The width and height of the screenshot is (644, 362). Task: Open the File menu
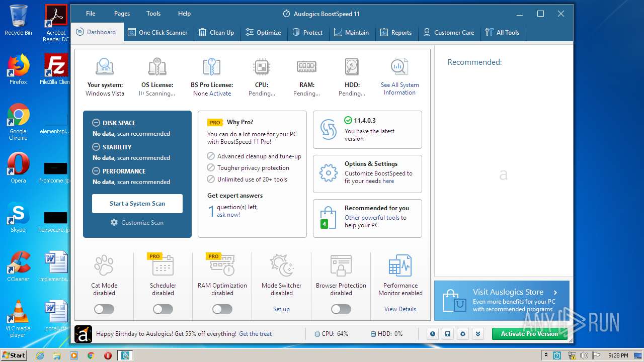click(x=91, y=14)
